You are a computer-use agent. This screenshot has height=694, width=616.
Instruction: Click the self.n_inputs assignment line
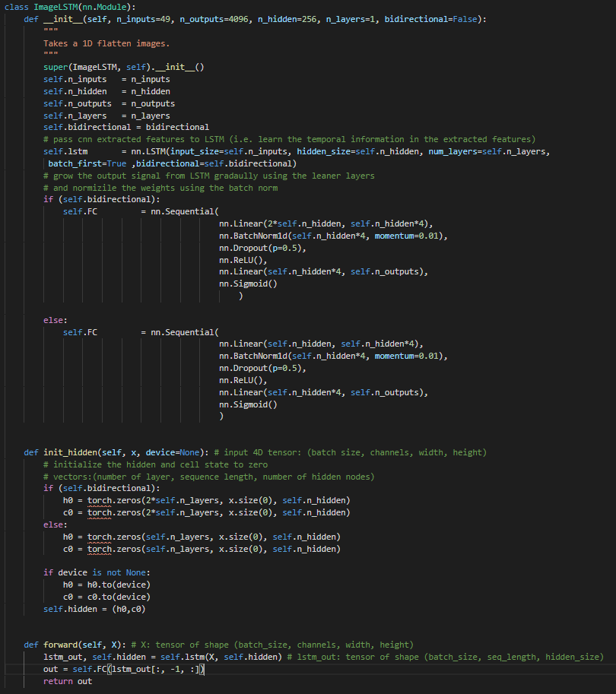106,79
